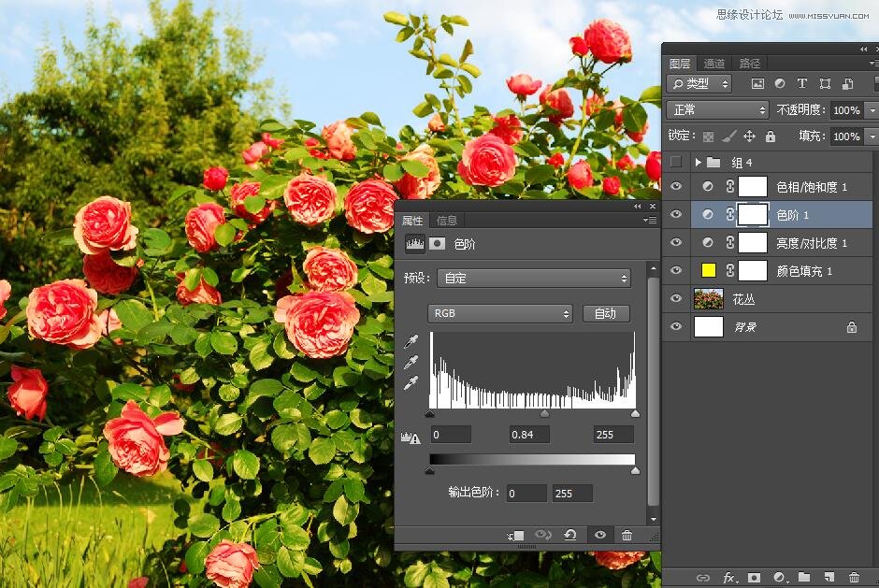Delete layer trash icon in Layers panel
The width and height of the screenshot is (879, 588).
click(854, 577)
